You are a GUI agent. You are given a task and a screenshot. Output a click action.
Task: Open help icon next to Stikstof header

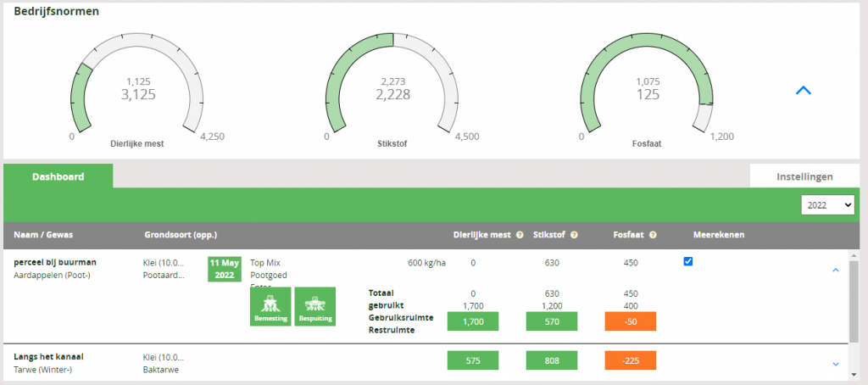tap(575, 235)
